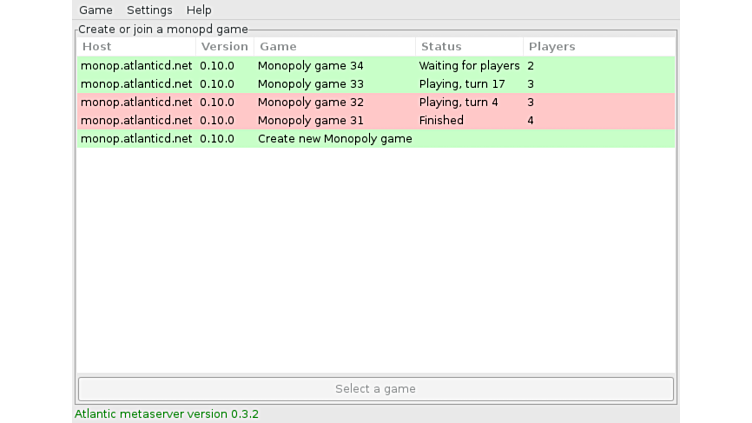The image size is (752, 423).
Task: Sort list by Host column header
Action: point(136,47)
